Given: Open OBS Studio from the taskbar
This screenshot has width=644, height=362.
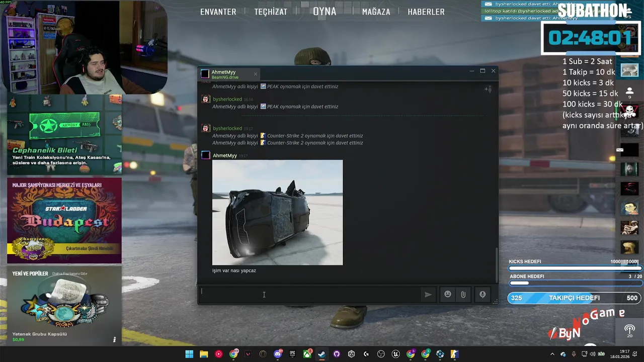Looking at the screenshot, I should [381, 354].
